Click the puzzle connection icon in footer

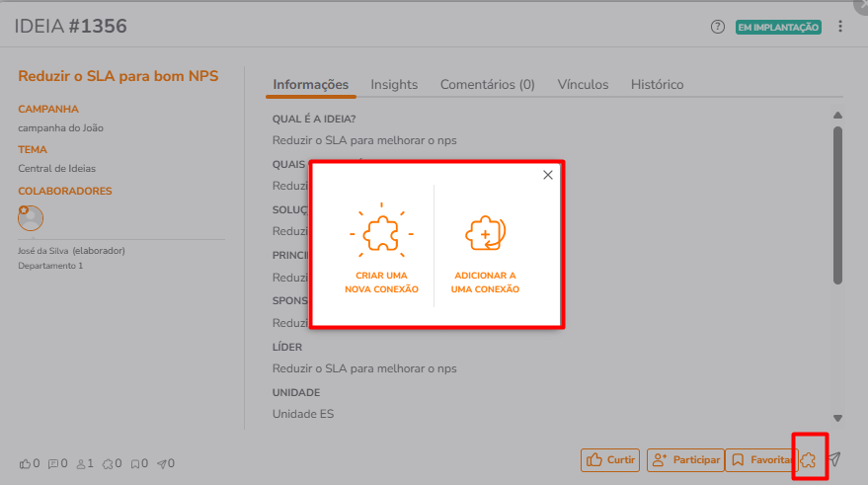809,459
